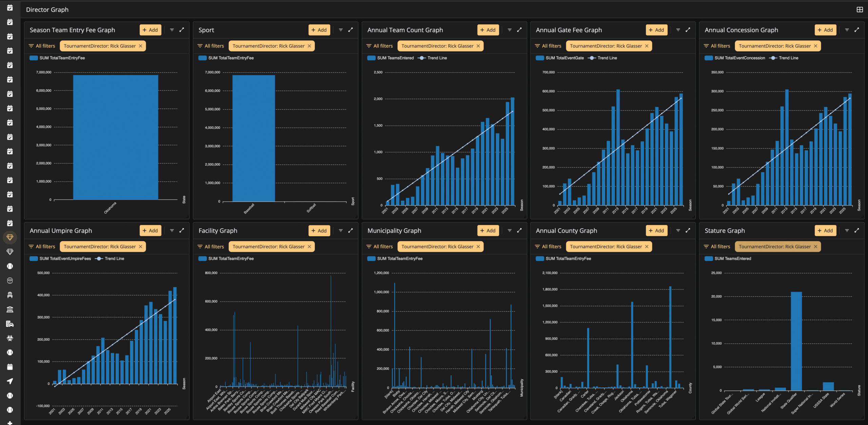Viewport: 868px width, 425px height.
Task: Remove Rick Glasser filter from Annual County Graph
Action: pos(647,247)
